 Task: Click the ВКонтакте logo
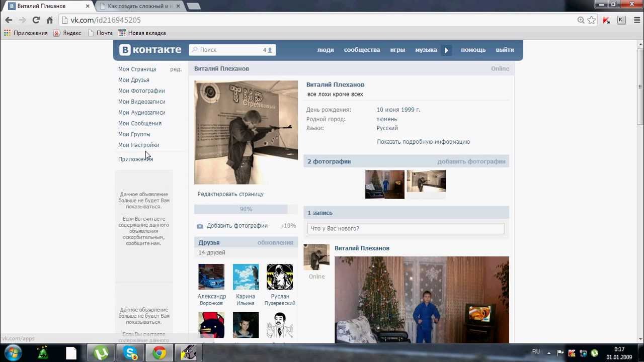[x=150, y=50]
